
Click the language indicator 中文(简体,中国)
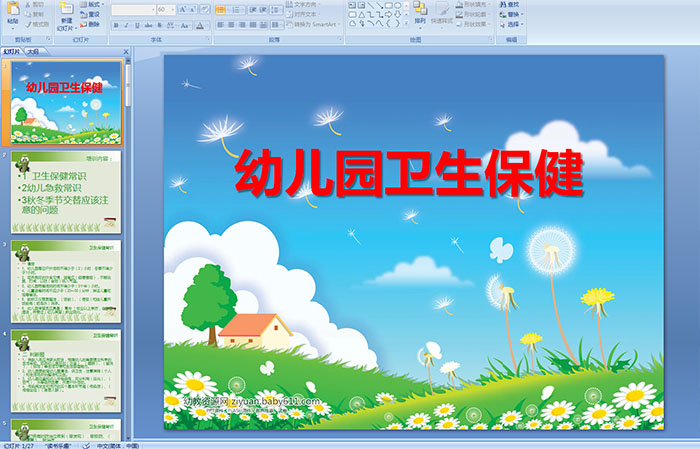118,445
